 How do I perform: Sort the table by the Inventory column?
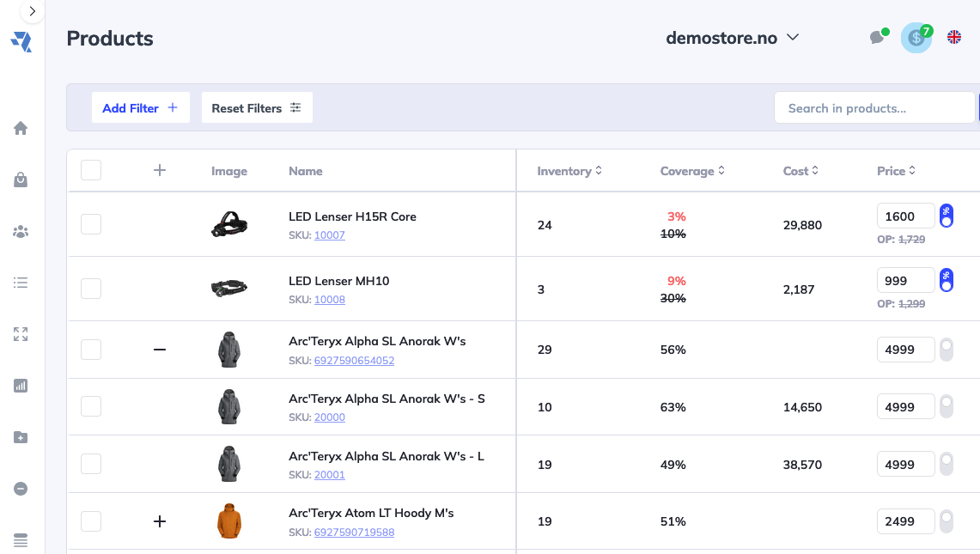569,170
